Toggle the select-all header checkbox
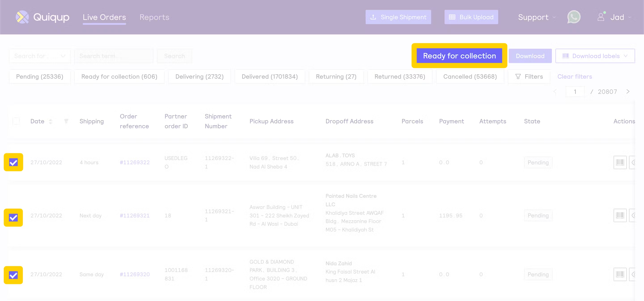The width and height of the screenshot is (644, 301). click(x=17, y=121)
